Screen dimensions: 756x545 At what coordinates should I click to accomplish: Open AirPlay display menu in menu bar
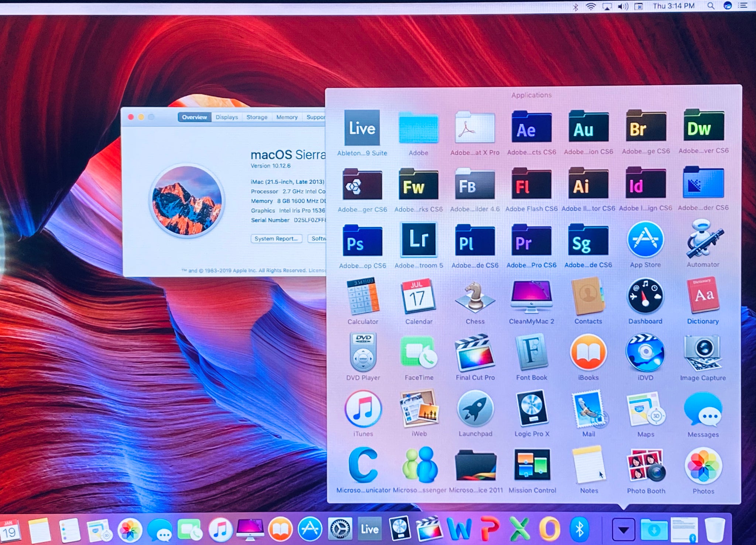click(x=607, y=7)
